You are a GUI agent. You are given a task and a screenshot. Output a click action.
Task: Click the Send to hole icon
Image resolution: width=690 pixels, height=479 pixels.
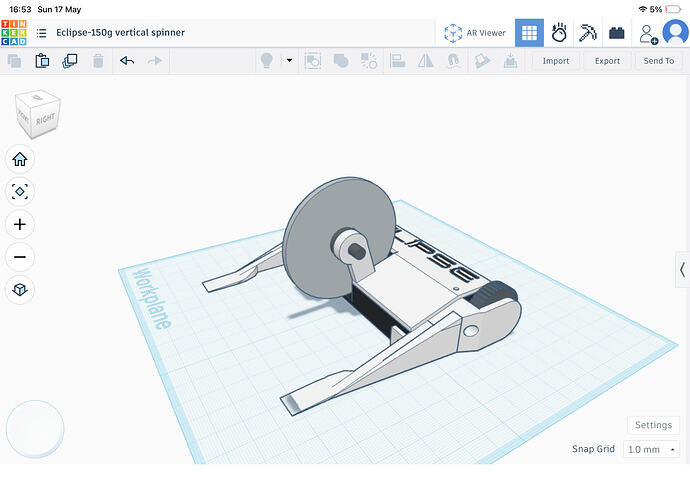tap(312, 61)
